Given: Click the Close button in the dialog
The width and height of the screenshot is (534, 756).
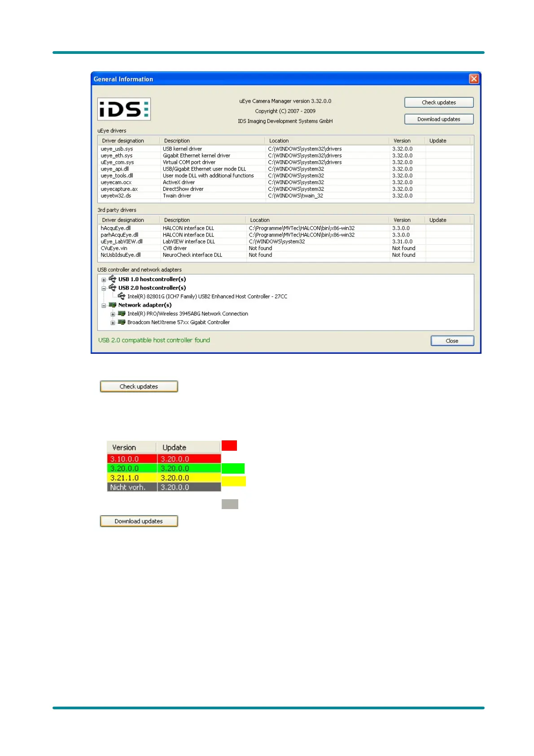Looking at the screenshot, I should (452, 341).
